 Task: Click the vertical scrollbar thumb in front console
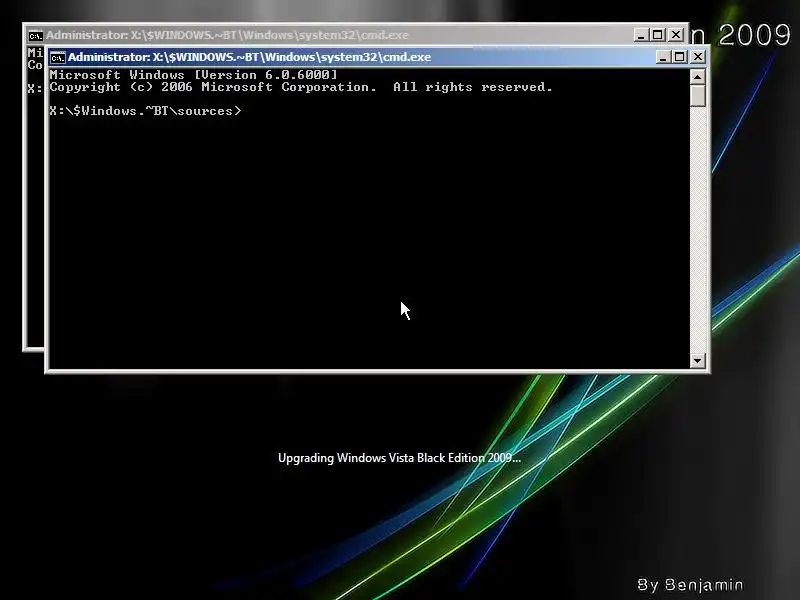pyautogui.click(x=697, y=95)
